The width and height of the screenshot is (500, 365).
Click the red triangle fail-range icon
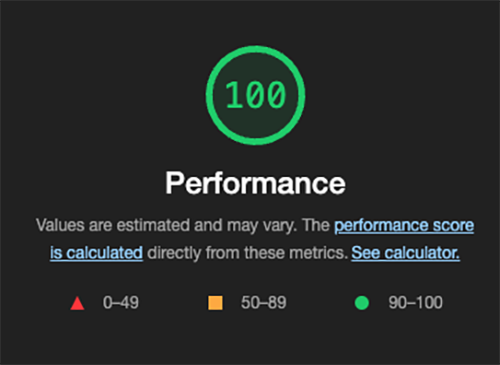tap(77, 303)
